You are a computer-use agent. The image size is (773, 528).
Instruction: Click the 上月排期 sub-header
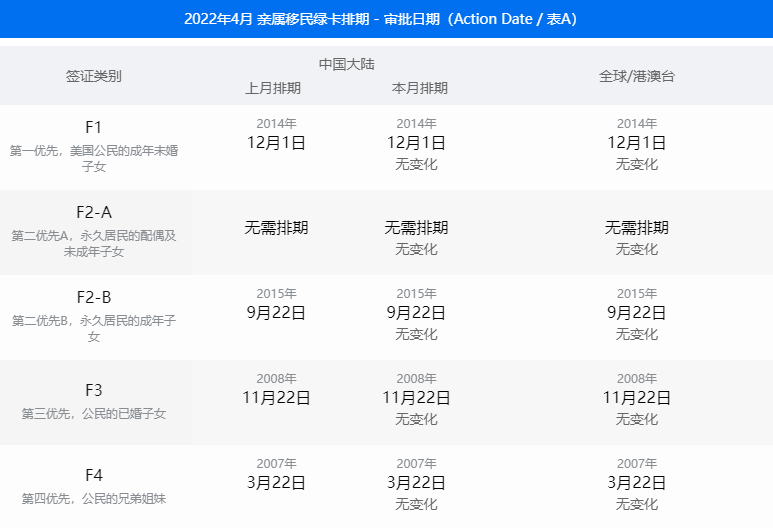[273, 88]
